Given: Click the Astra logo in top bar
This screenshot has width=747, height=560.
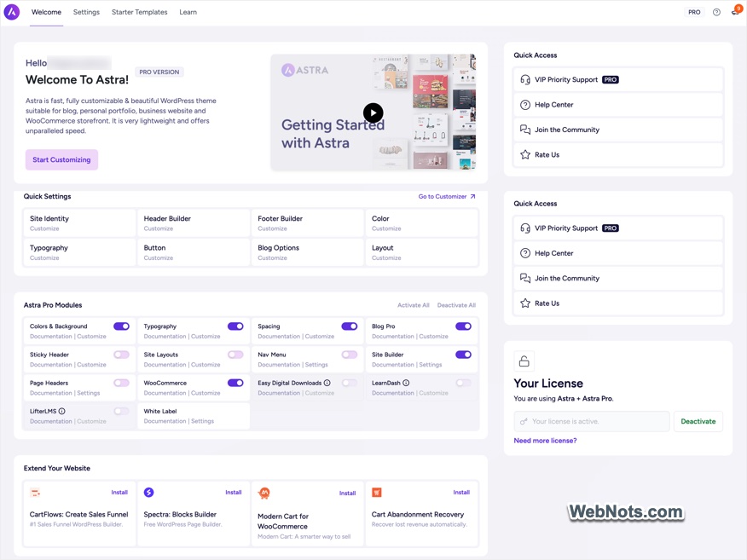Looking at the screenshot, I should click(x=11, y=12).
